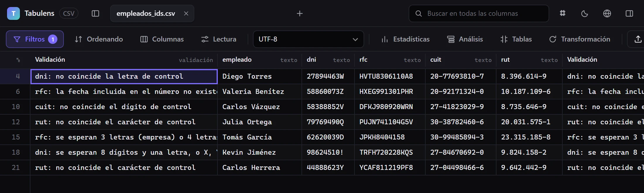Select the rfc cell HXEG991301PHR
The image size is (644, 193).
pos(390,92)
